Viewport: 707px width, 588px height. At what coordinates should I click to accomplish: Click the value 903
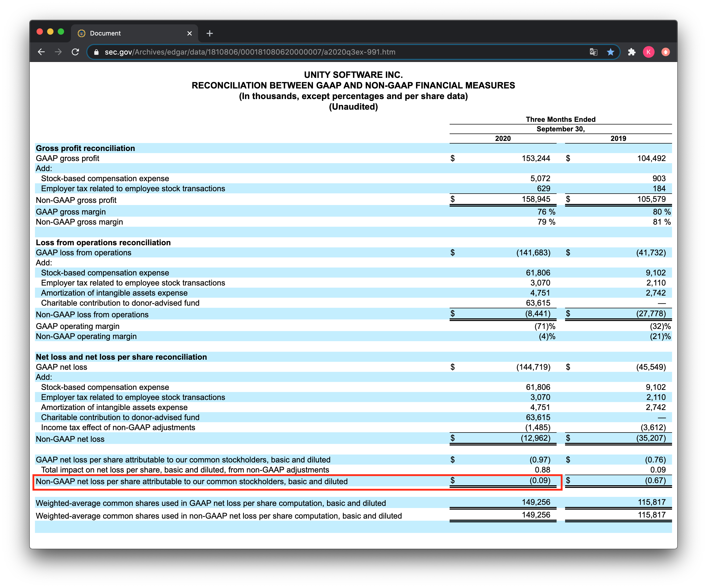coord(659,179)
